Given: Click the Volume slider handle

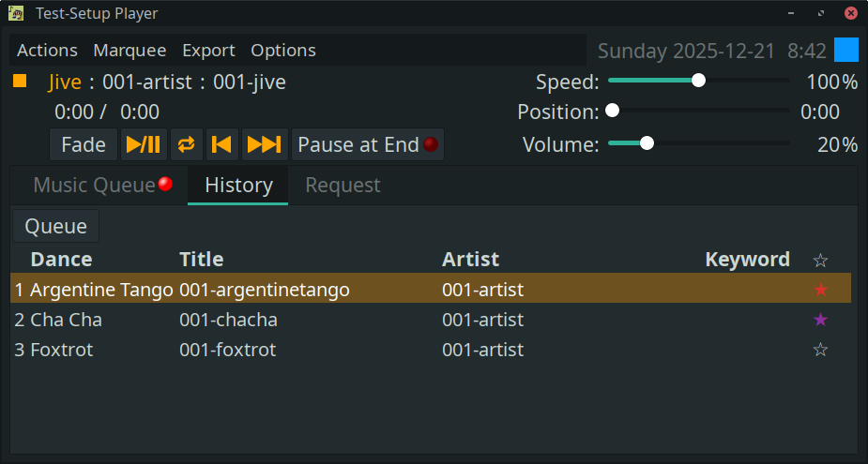Looking at the screenshot, I should click(x=647, y=143).
